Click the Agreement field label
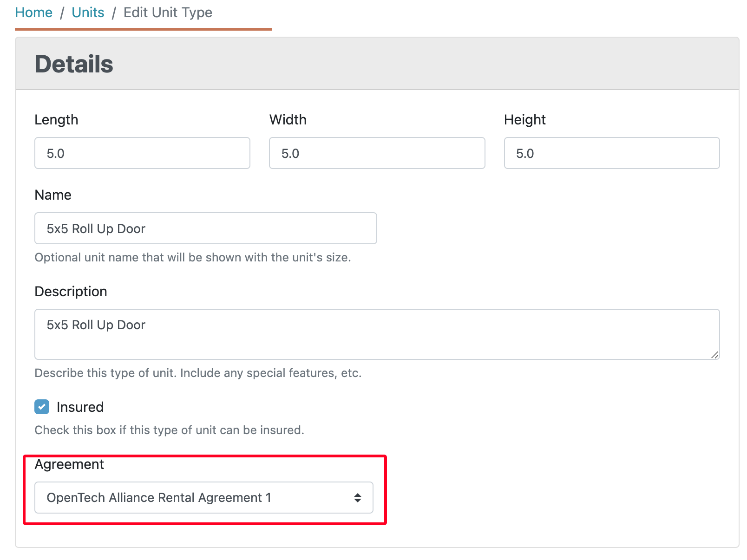This screenshot has height=560, width=747. coord(69,464)
